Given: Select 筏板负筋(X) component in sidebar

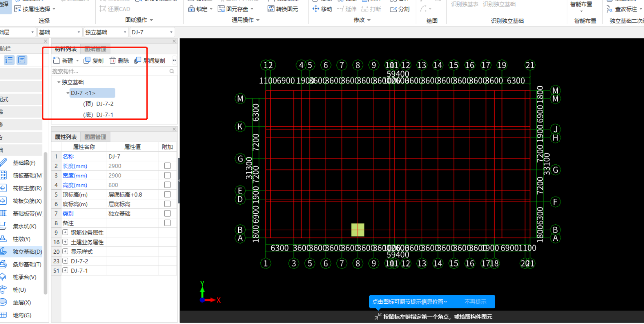Looking at the screenshot, I should tap(24, 201).
